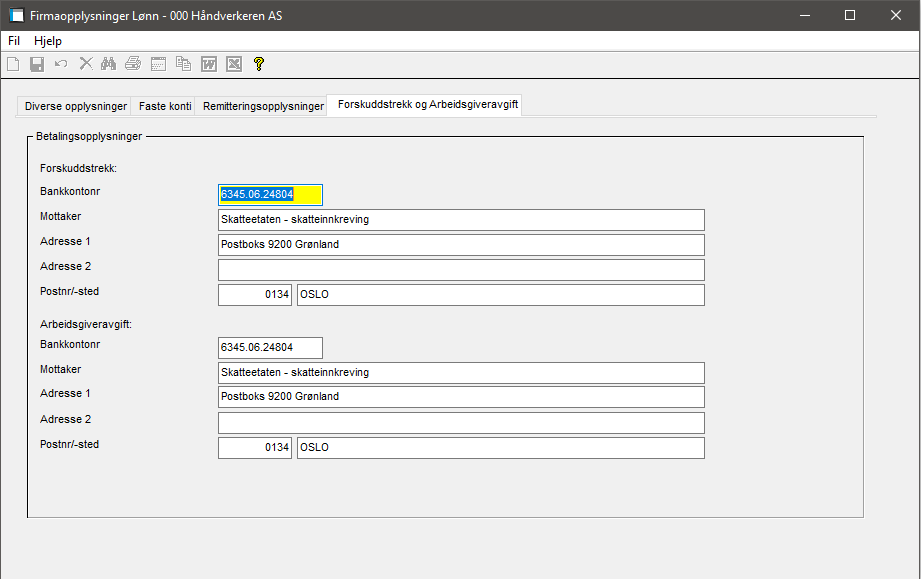Click the Export to Excel icon
The height and width of the screenshot is (579, 921).
coord(233,64)
